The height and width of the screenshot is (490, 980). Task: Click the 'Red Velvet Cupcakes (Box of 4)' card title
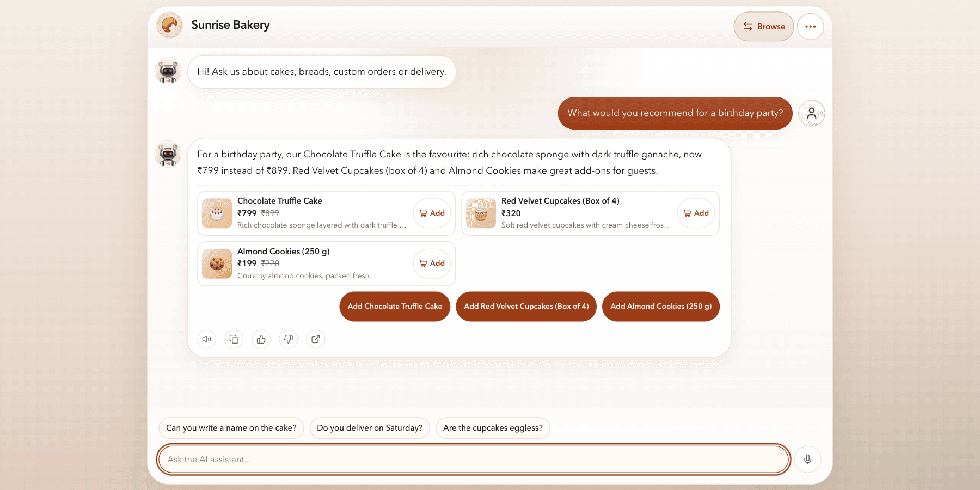click(560, 201)
